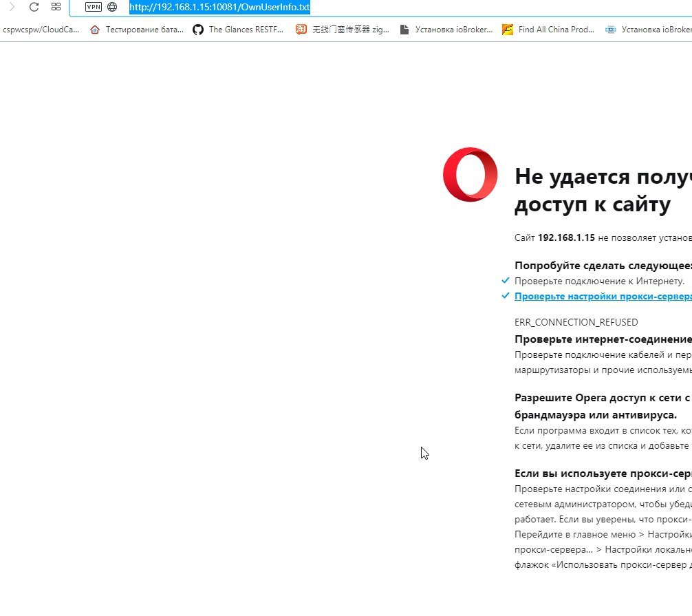Screen dimensions: 692x616
Task: Click the Попробуйте сделать следующее heading
Action: pos(603,266)
